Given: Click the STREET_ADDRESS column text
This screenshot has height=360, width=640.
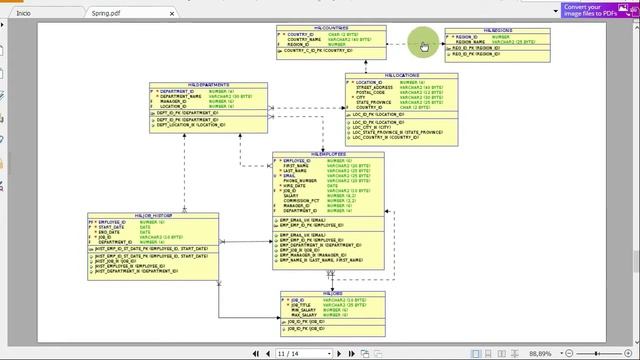Looking at the screenshot, I should 374,87.
